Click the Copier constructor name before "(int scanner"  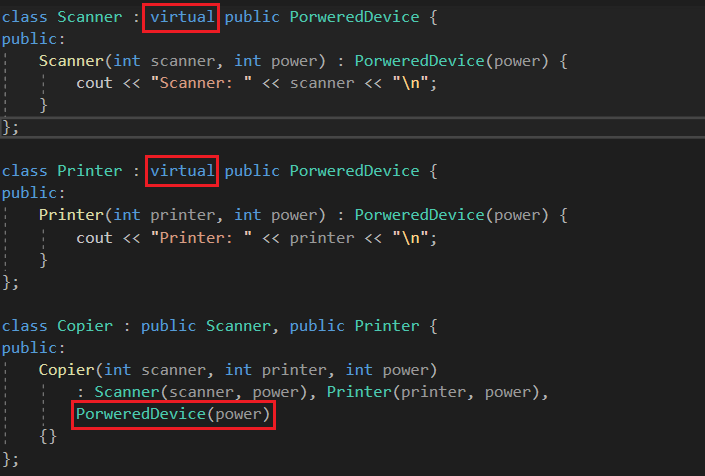(66, 370)
